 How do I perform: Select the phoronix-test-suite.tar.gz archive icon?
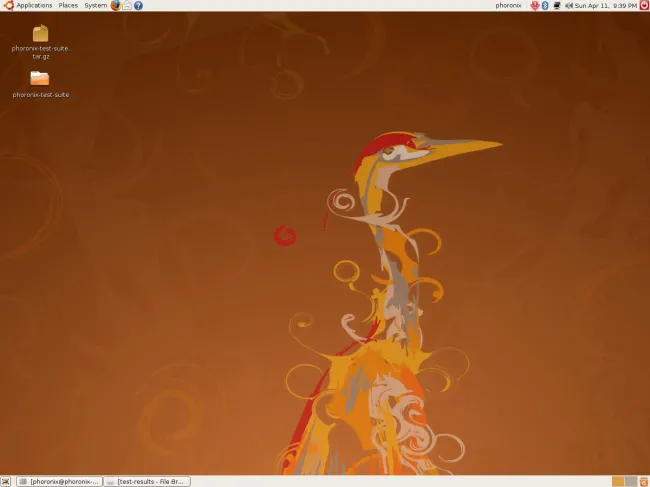41,34
